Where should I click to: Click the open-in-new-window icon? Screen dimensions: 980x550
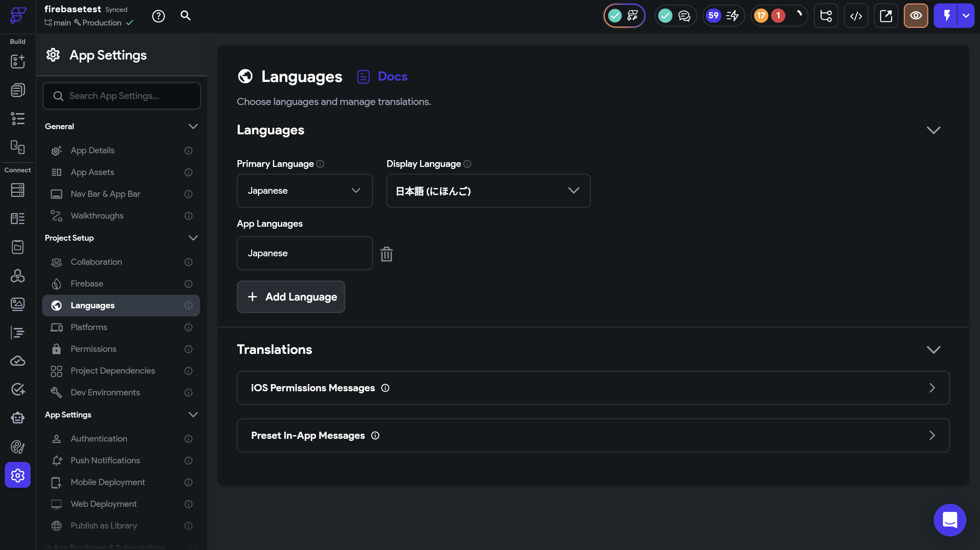886,16
